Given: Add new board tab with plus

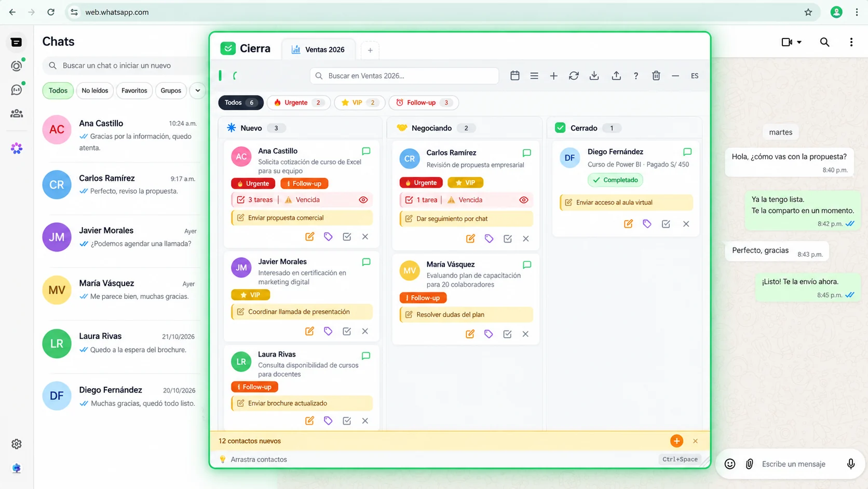Looking at the screenshot, I should pos(370,50).
